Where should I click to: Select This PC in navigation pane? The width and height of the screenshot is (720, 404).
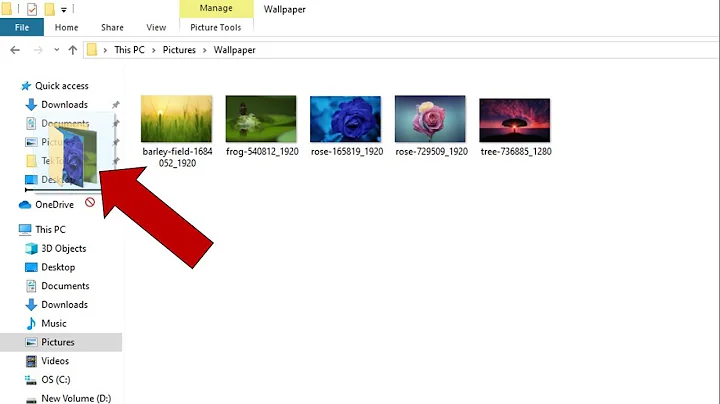[51, 230]
